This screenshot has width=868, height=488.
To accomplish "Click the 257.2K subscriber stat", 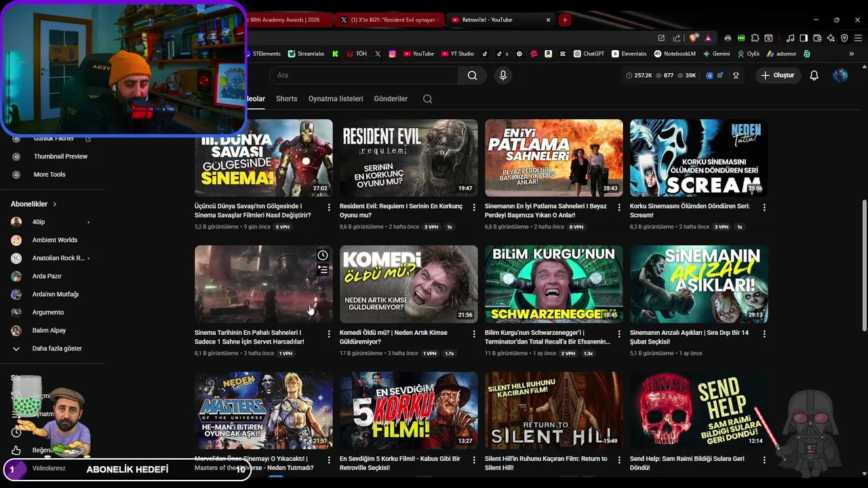I will [639, 75].
